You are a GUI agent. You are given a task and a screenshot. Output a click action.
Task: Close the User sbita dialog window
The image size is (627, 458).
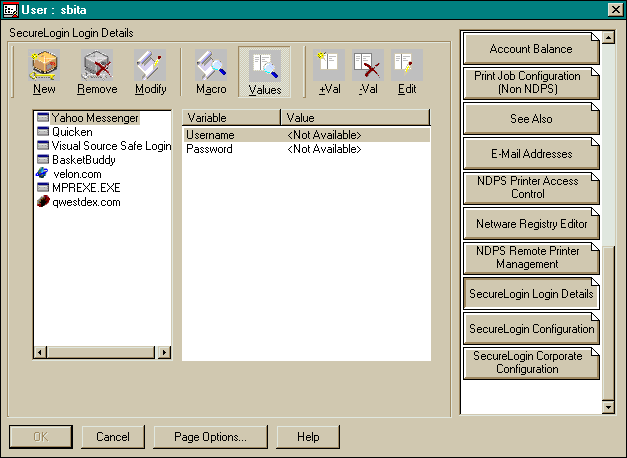(616, 10)
